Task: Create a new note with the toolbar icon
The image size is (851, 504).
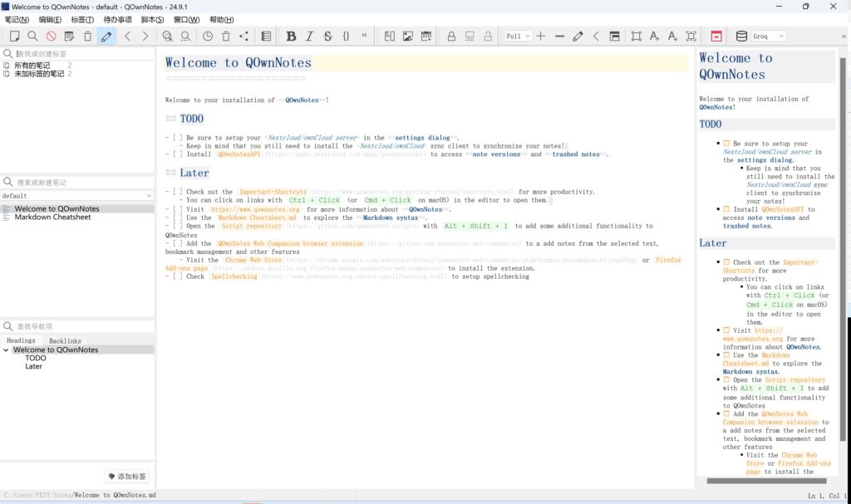Action: [x=15, y=37]
